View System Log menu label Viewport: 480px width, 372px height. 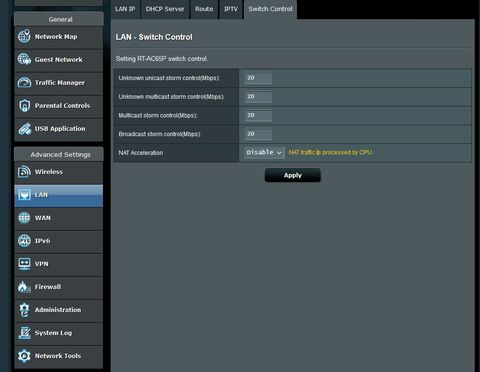point(53,333)
